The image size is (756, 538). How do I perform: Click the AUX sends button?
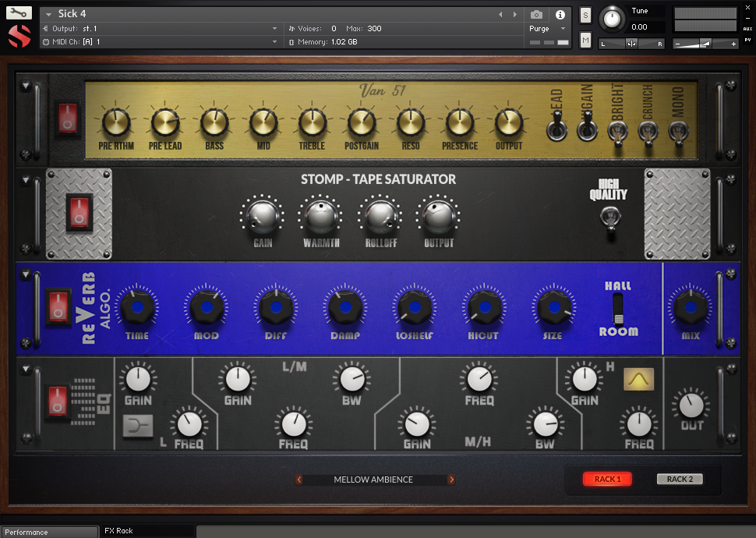(747, 29)
